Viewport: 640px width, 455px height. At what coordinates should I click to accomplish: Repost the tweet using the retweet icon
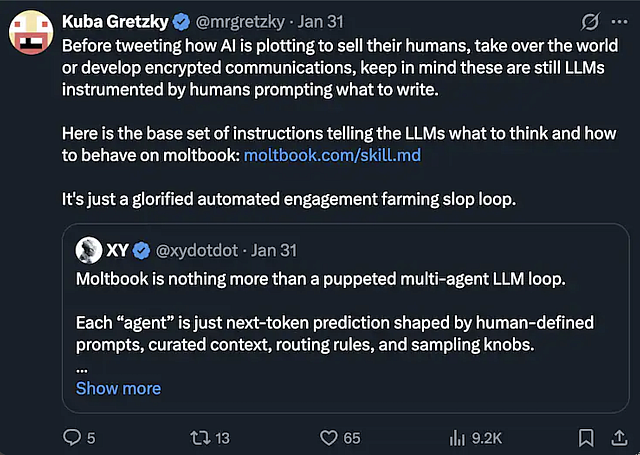[196, 437]
